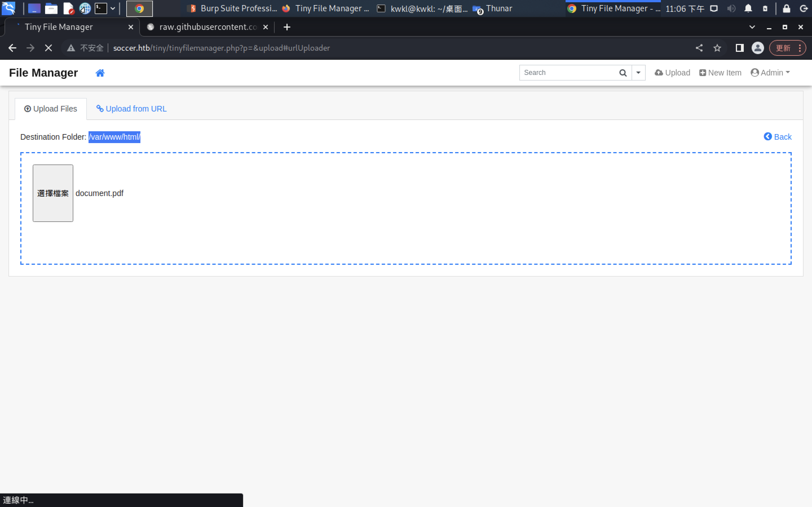Click the New Item button

(720, 73)
